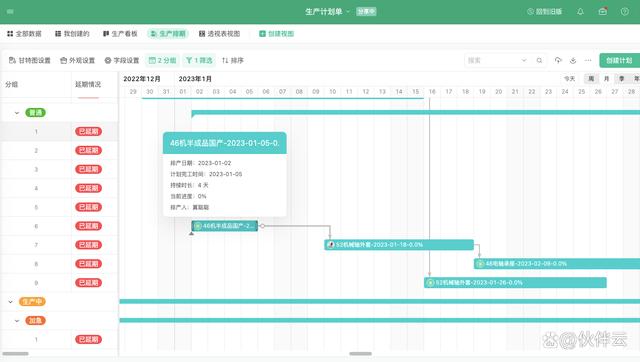This screenshot has height=362, width=640.
Task: Open the 2 分组 grouping options
Action: (x=162, y=60)
